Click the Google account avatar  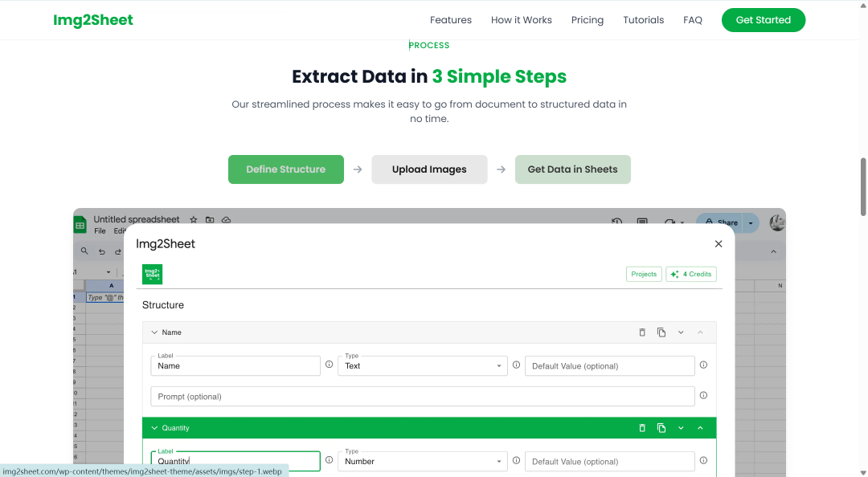tap(777, 222)
